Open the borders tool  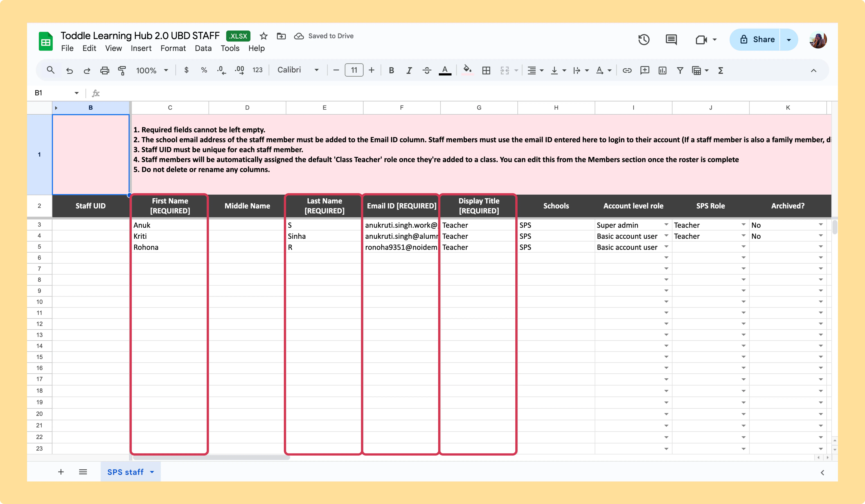coord(486,71)
